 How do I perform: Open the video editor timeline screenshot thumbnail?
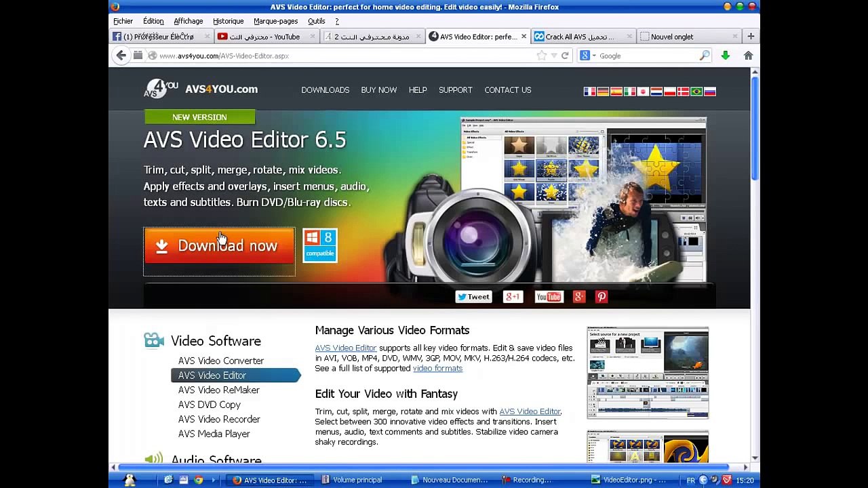tap(648, 373)
